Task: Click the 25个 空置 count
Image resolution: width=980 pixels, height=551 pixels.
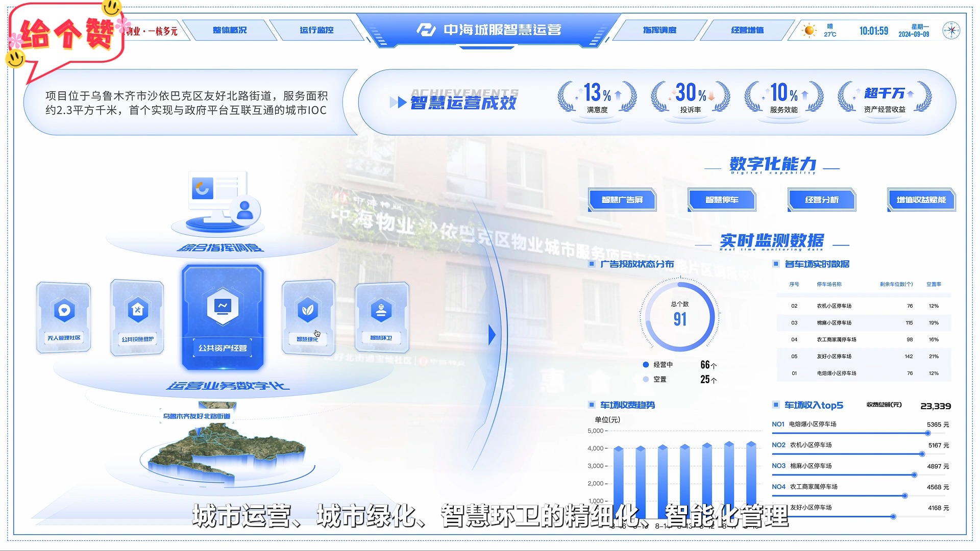Action: (x=708, y=380)
